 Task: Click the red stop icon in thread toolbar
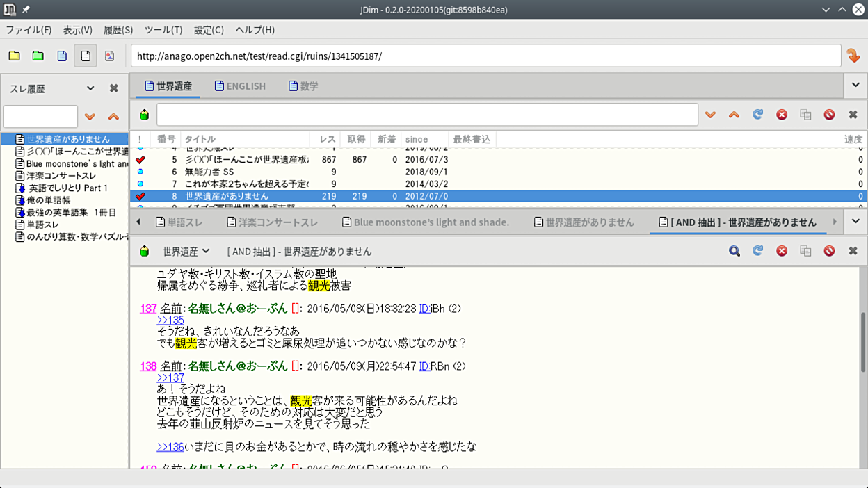pyautogui.click(x=781, y=251)
